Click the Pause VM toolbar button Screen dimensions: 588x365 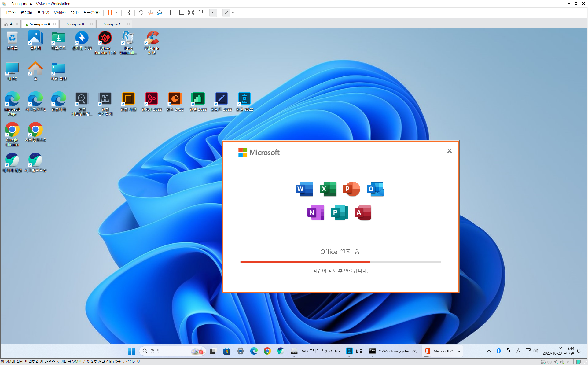(110, 13)
